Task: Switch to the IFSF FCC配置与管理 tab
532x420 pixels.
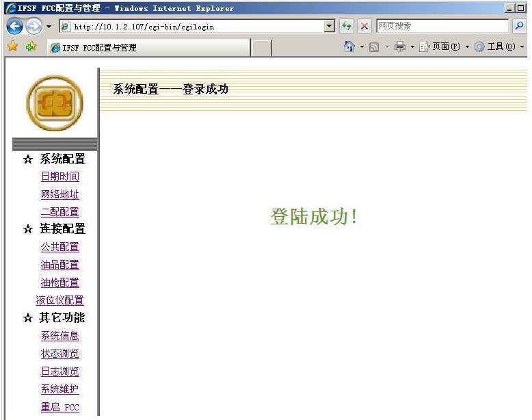Action: pyautogui.click(x=147, y=47)
